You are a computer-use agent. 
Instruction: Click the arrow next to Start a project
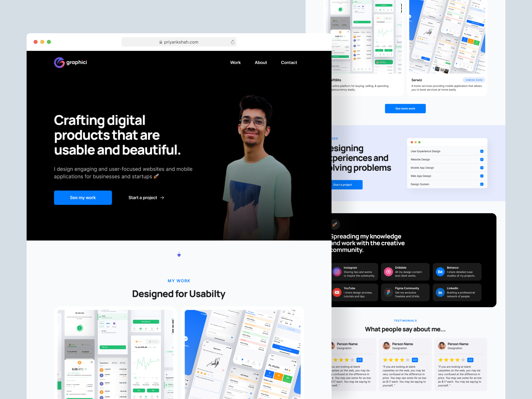(x=162, y=198)
